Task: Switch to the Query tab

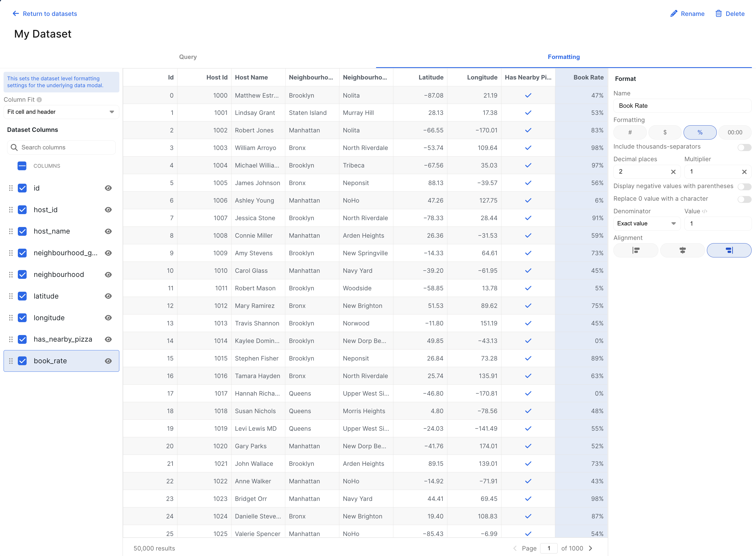Action: point(188,56)
